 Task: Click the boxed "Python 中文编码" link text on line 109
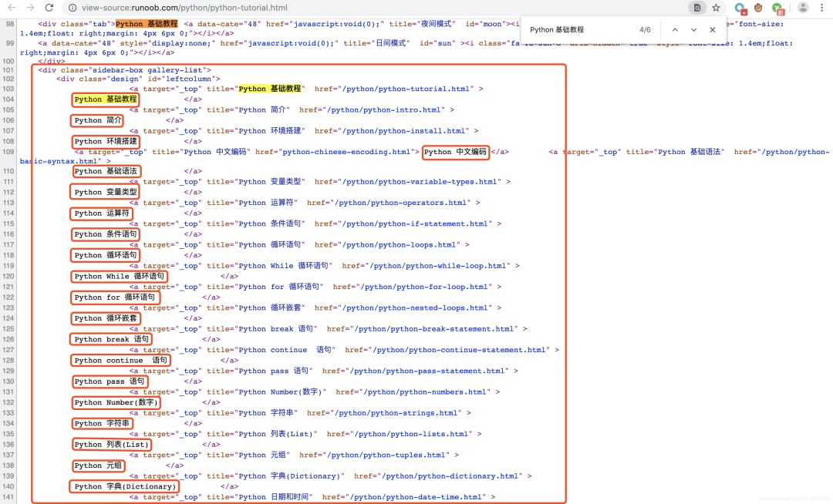click(x=455, y=152)
